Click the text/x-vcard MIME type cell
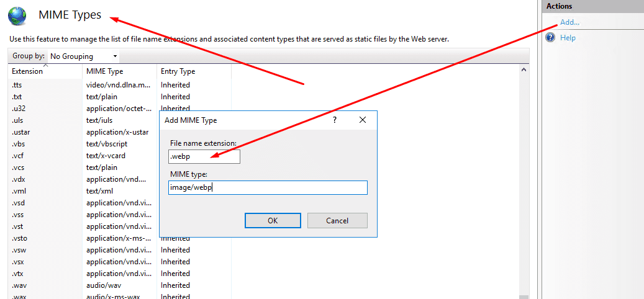Screen dimensions: 644x299 point(106,156)
